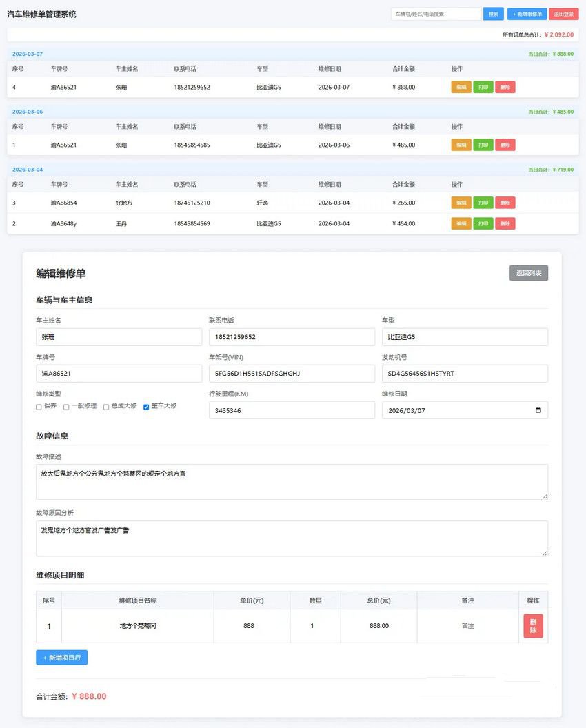This screenshot has height=728, width=586.
Task: Click the 搜索 search button
Action: (x=493, y=13)
